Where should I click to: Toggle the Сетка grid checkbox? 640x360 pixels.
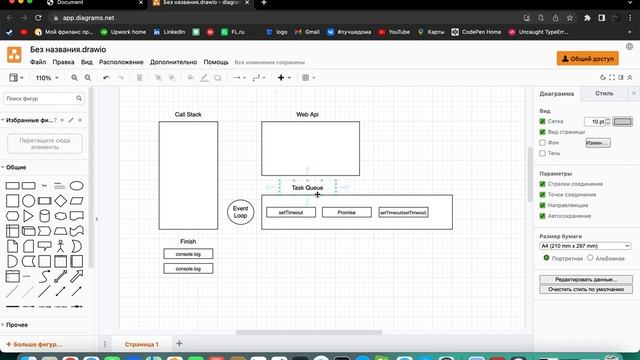(x=542, y=121)
